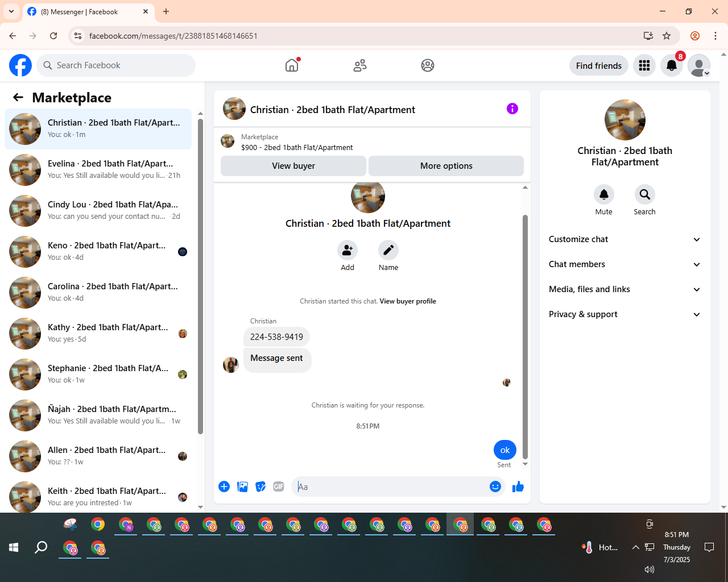Reload the page in browser toolbar
The image size is (728, 582).
[53, 36]
